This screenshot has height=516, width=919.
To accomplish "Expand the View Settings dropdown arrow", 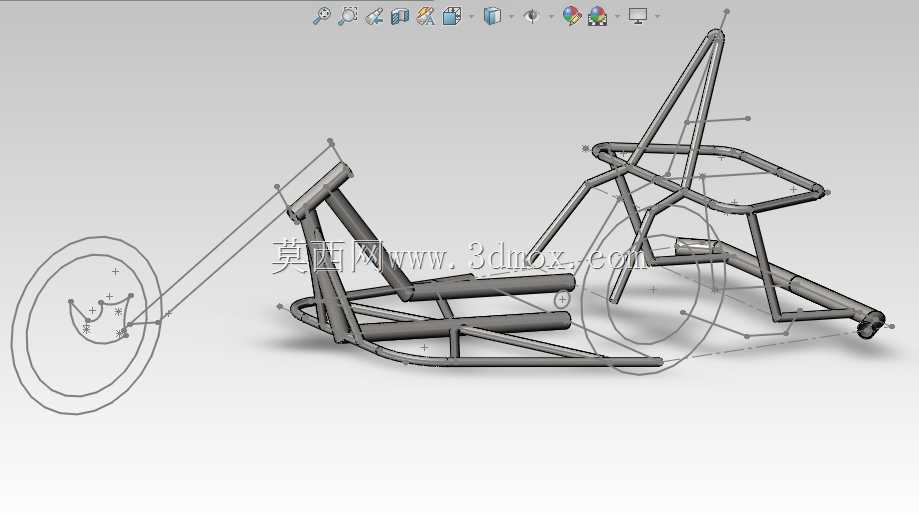I will (657, 16).
